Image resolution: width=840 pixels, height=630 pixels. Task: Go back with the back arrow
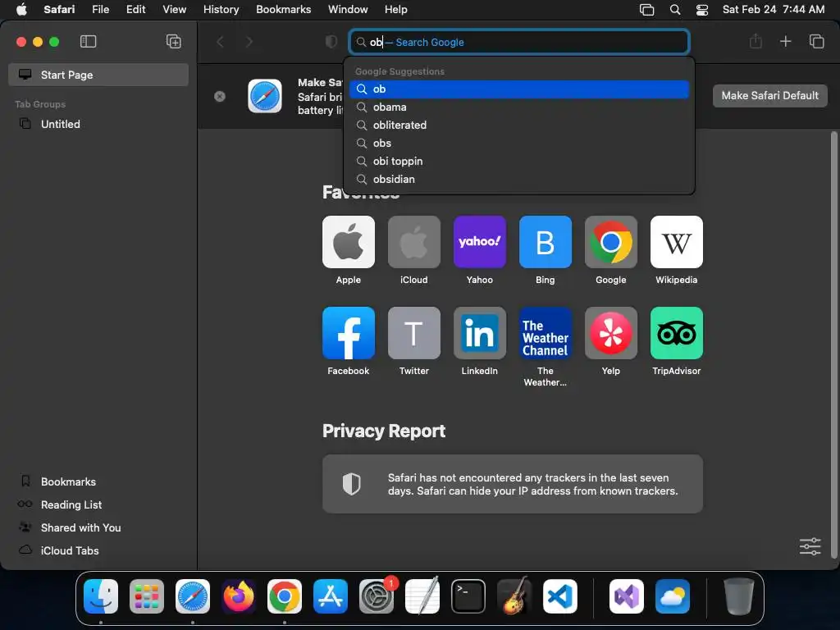(x=220, y=42)
